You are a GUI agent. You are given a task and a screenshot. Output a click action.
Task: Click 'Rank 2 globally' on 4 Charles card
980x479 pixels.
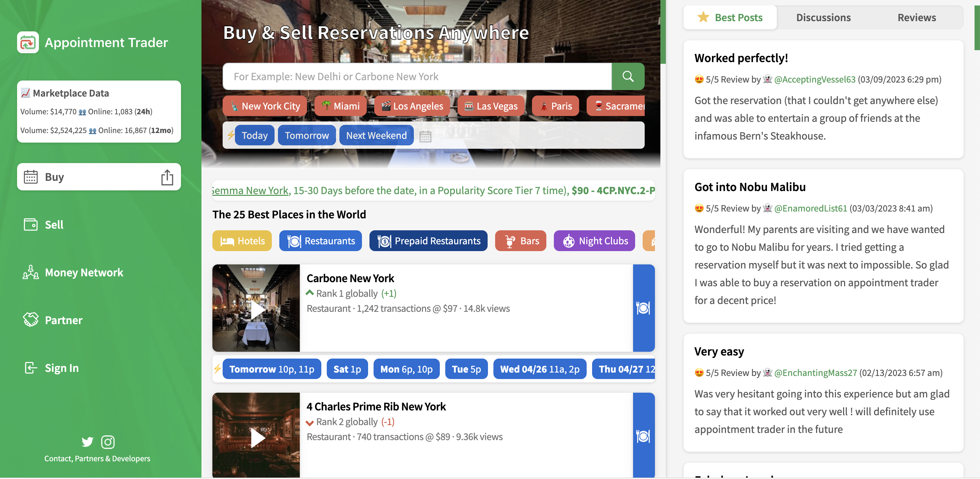pyautogui.click(x=347, y=422)
